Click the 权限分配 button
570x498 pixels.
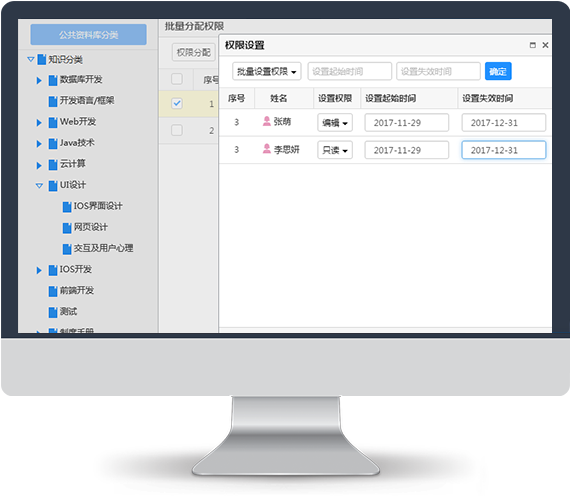194,53
